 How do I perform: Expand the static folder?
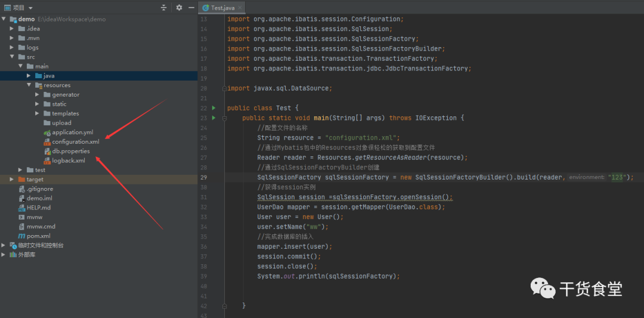37,104
